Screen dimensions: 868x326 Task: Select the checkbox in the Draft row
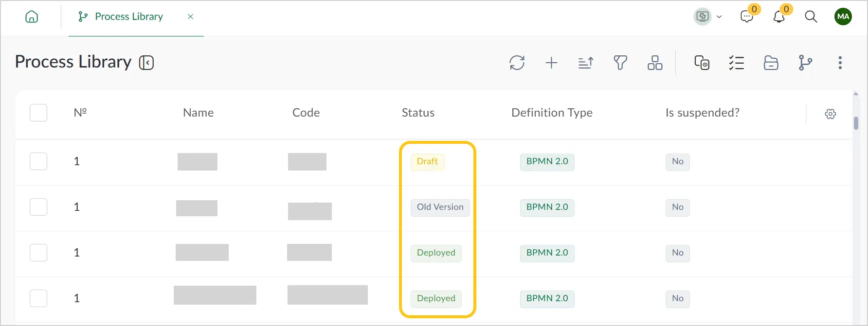click(38, 161)
